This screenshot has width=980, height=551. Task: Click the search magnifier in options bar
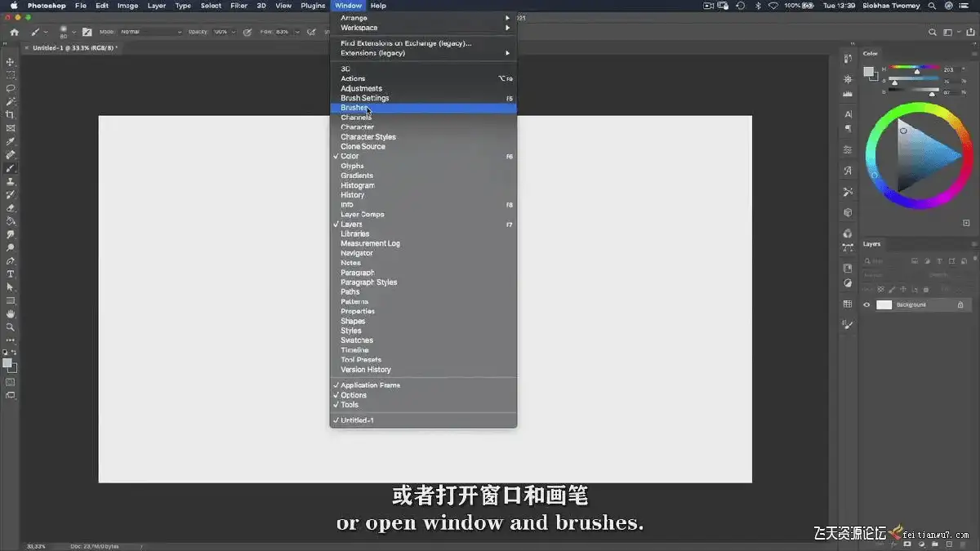[933, 33]
